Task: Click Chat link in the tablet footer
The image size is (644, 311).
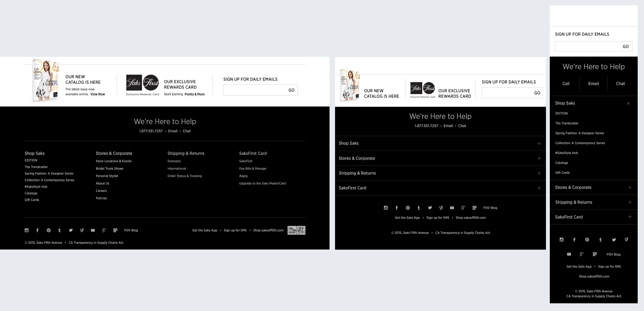Action: 462,126
